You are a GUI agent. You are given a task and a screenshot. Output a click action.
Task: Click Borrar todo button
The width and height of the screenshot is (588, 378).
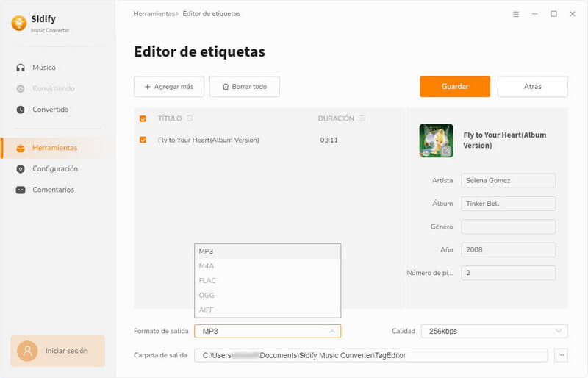245,87
